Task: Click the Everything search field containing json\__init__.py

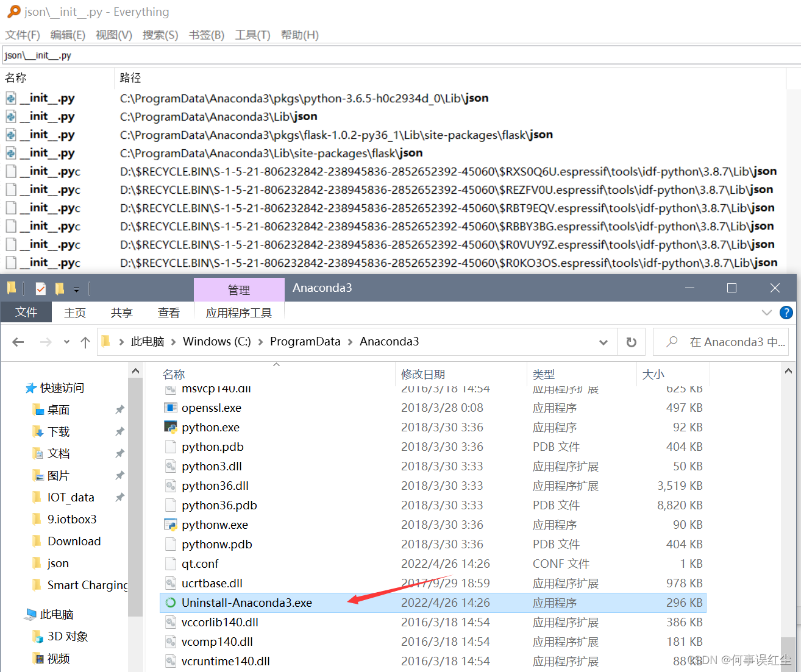Action: pyautogui.click(x=401, y=55)
